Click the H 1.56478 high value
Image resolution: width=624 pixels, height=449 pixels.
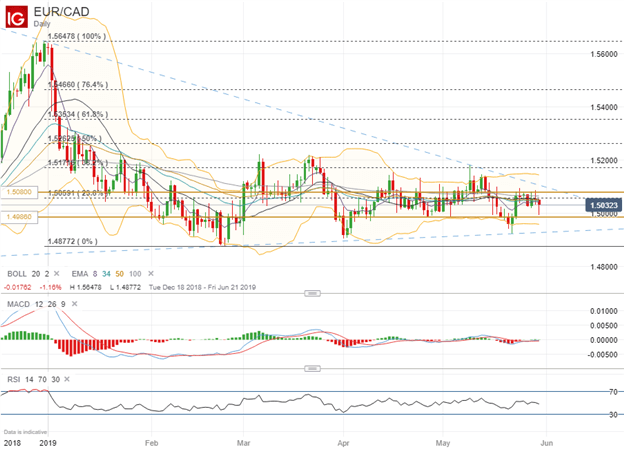86,287
